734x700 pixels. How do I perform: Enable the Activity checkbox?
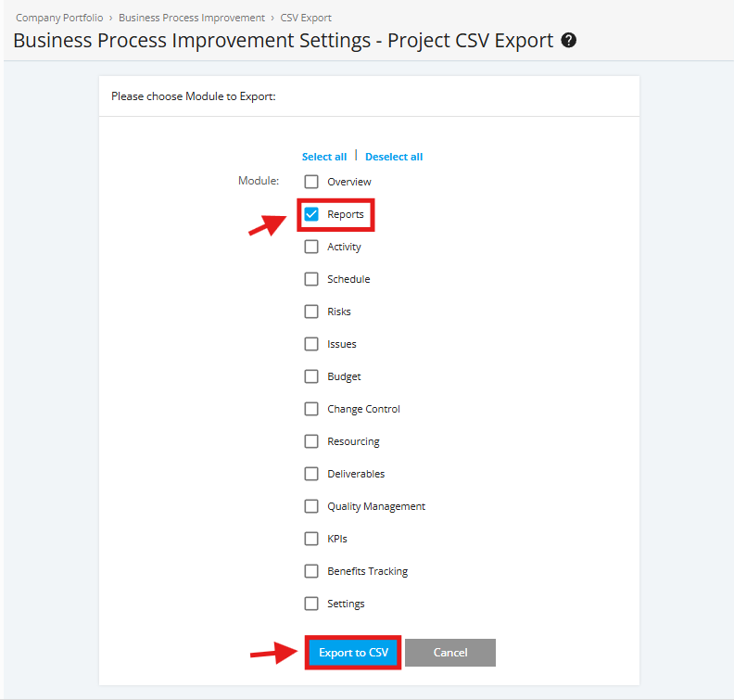pos(311,247)
